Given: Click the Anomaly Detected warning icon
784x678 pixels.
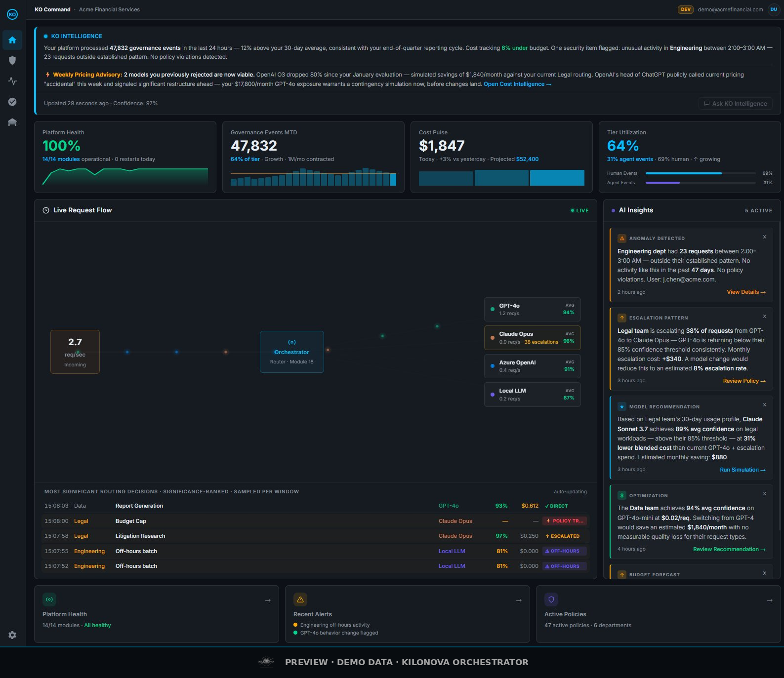Looking at the screenshot, I should [x=622, y=239].
